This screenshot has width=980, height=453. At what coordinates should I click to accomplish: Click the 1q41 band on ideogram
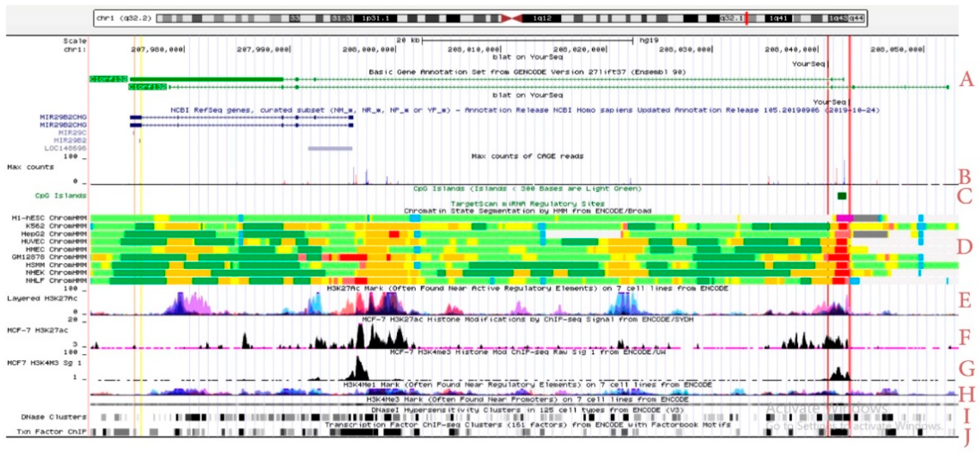point(778,18)
